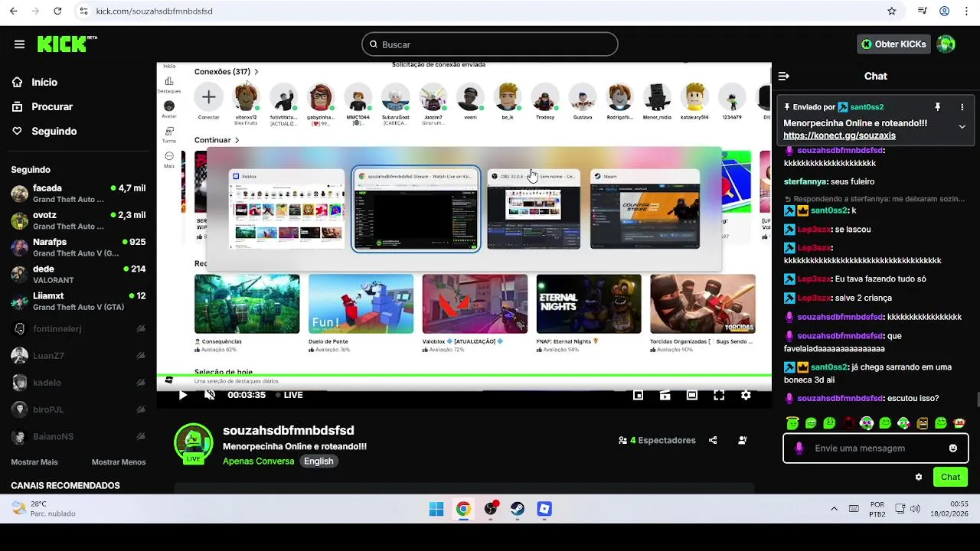Viewport: 980px width, 551px height.
Task: Open Seguindo in the sidebar
Action: point(54,131)
